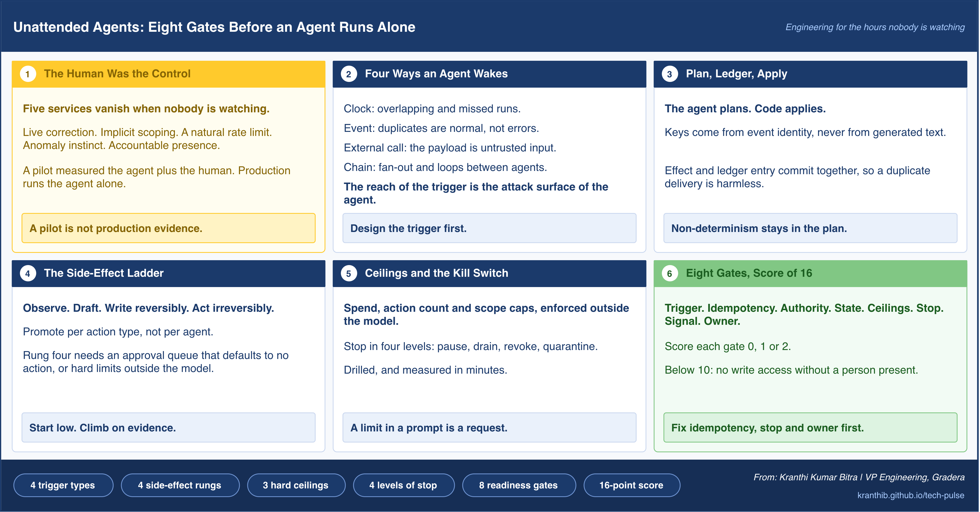Click the 'Four Ways an Agent Wakes' header

tap(489, 74)
